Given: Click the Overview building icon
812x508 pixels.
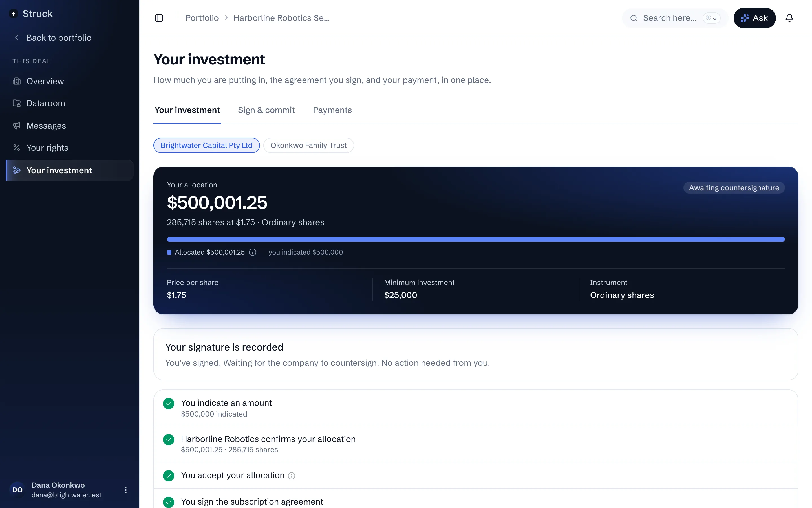Looking at the screenshot, I should point(16,81).
